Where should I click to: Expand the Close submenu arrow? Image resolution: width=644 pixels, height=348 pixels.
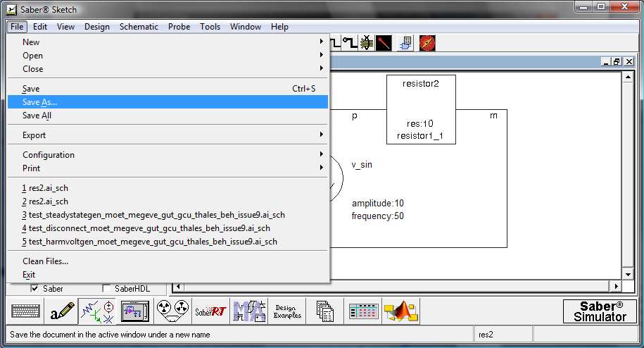[x=321, y=68]
